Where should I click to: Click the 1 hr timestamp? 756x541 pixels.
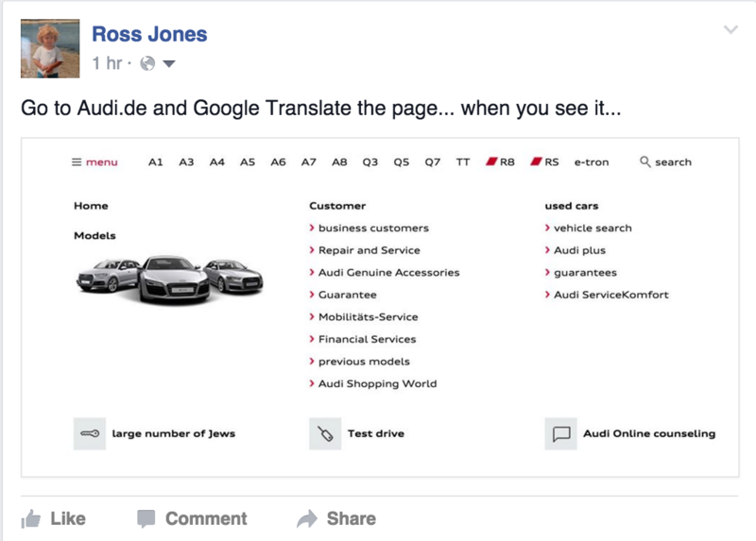pos(107,64)
